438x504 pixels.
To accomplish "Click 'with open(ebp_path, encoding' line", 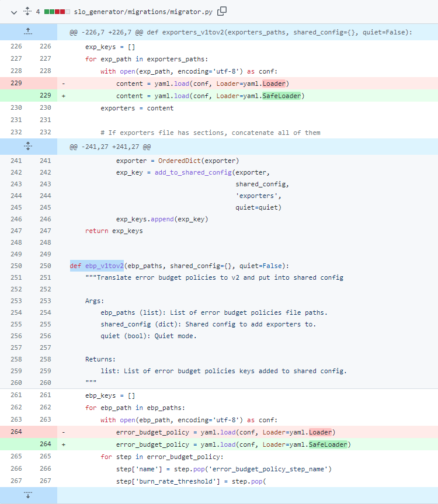I will coord(189,420).
